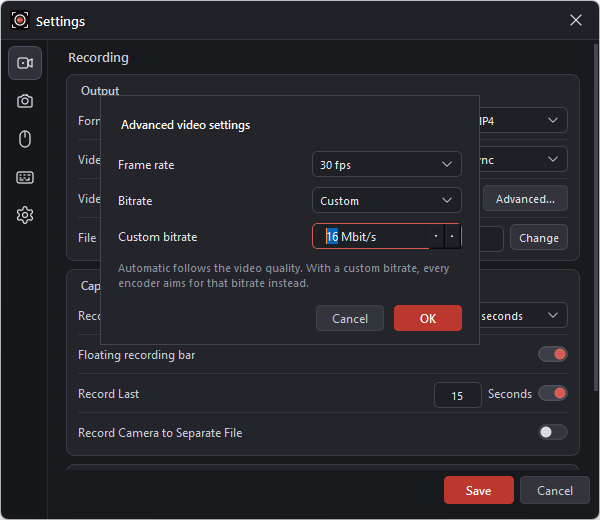Click the Advanced... button
The width and height of the screenshot is (600, 520).
[525, 199]
